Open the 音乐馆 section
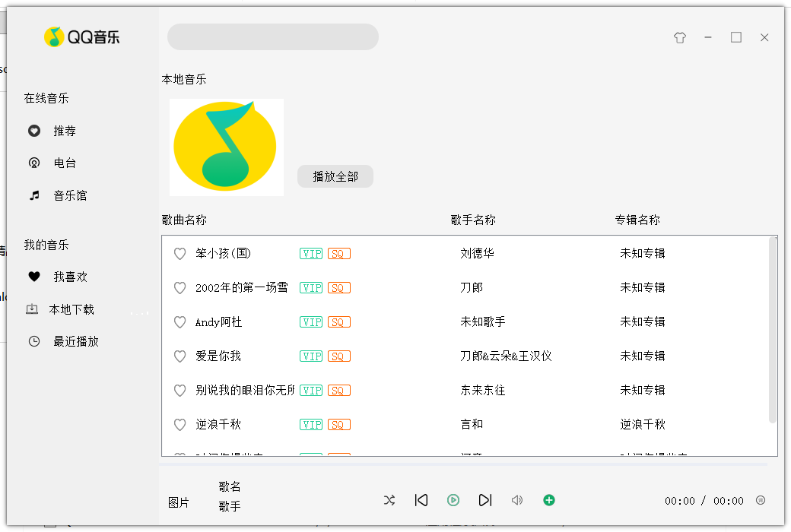This screenshot has width=791, height=532. [x=70, y=195]
